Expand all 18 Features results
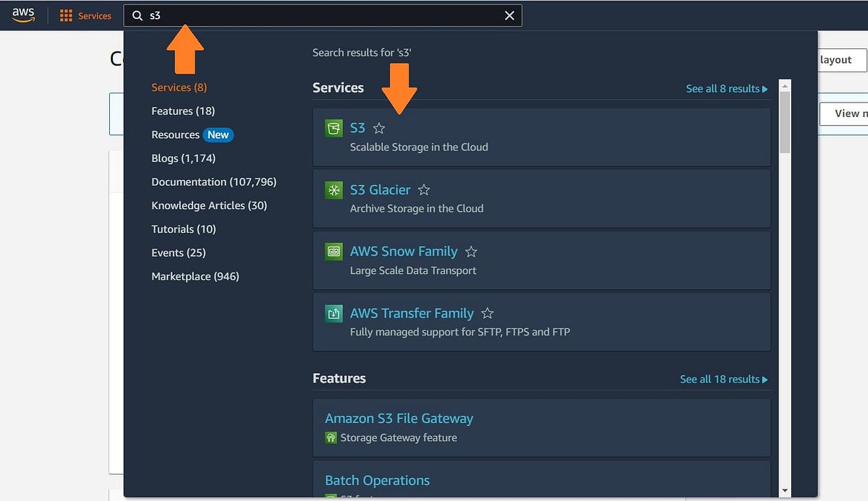The image size is (868, 501). coord(723,379)
